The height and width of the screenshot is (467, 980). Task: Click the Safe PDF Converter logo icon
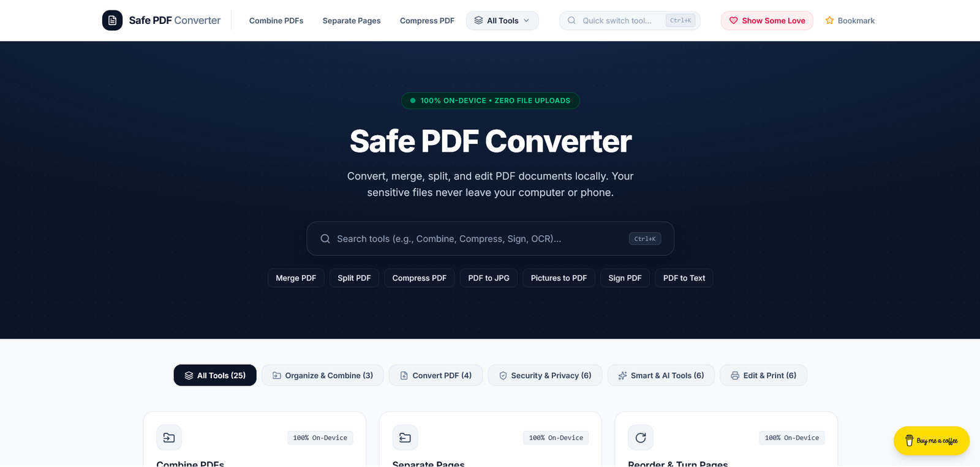(112, 20)
